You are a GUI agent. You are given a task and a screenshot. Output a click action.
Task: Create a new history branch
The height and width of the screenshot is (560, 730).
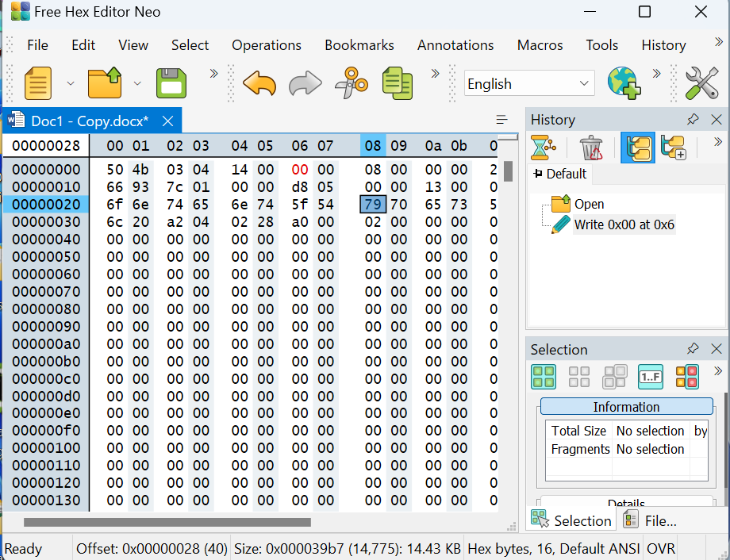coord(674,148)
